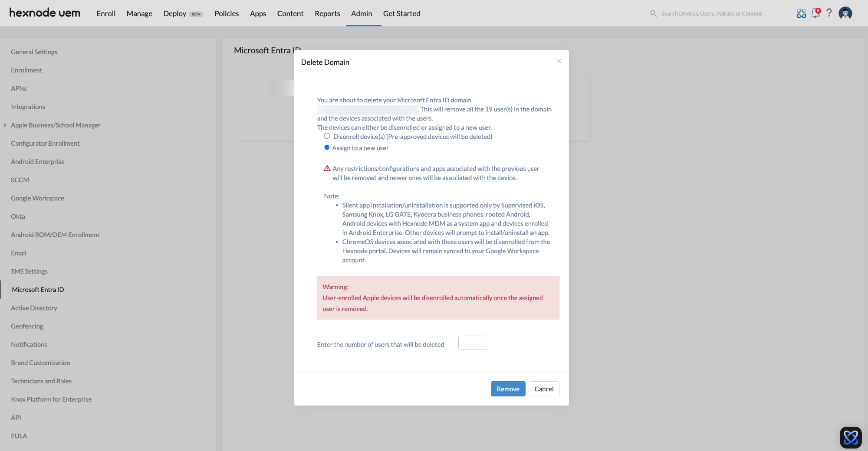The image size is (868, 451).
Task: Open Notifications in sidebar
Action: (x=29, y=344)
